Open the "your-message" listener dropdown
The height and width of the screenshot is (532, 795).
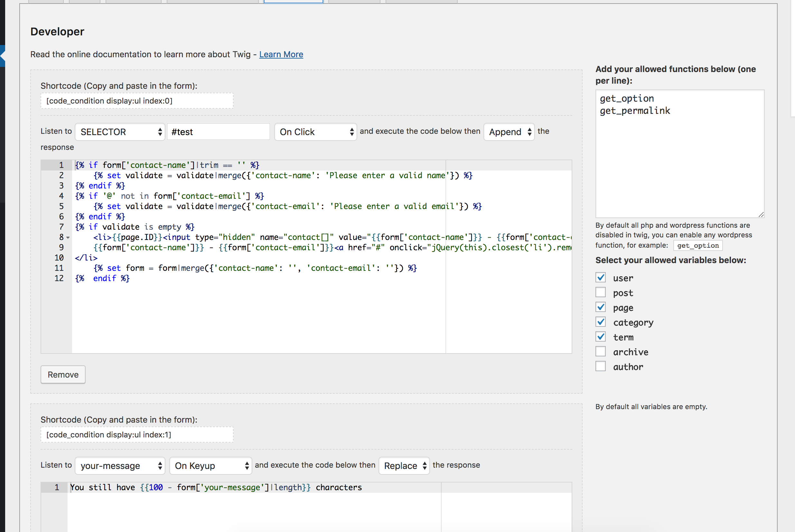click(x=119, y=466)
